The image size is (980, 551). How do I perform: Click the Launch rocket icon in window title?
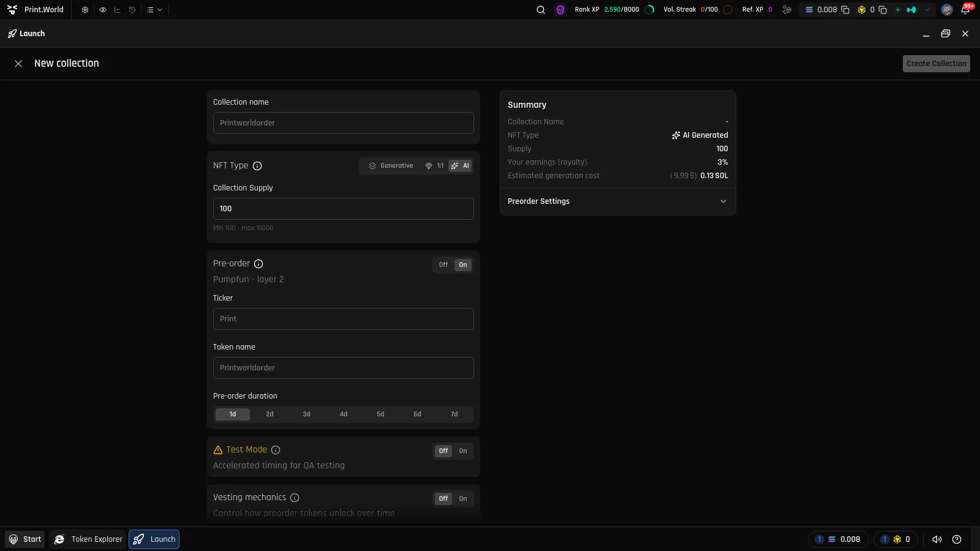[12, 34]
